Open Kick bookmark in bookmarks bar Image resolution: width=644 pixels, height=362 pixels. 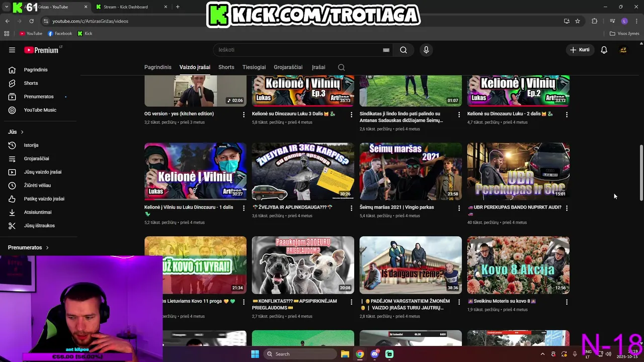(85, 34)
